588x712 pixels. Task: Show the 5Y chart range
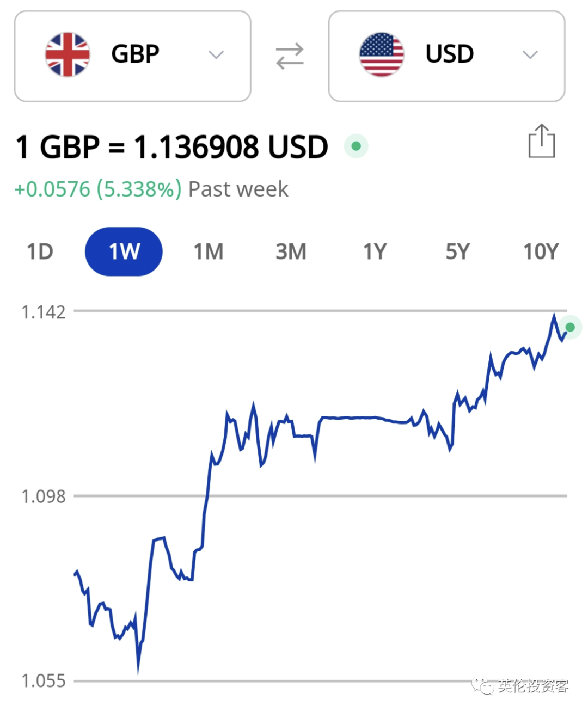point(457,251)
